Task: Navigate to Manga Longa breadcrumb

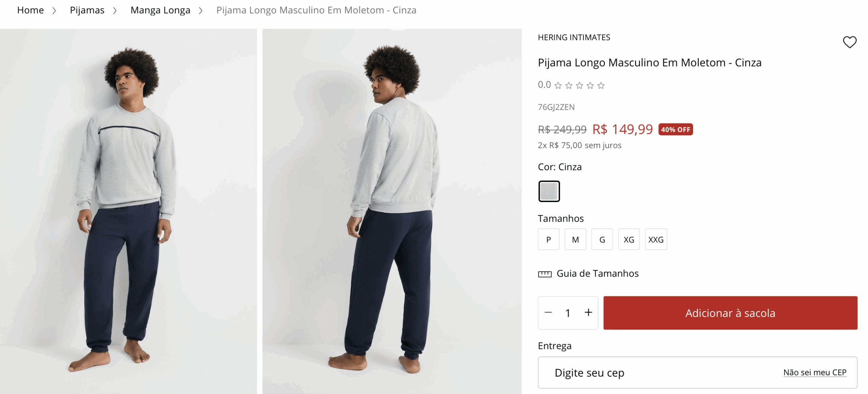Action: pyautogui.click(x=160, y=10)
